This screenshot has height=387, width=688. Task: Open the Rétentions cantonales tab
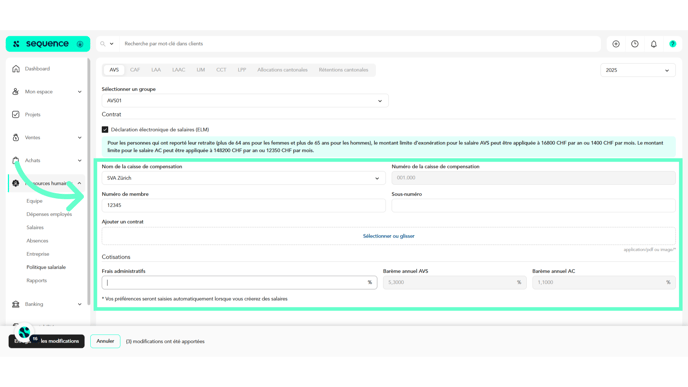click(x=344, y=70)
